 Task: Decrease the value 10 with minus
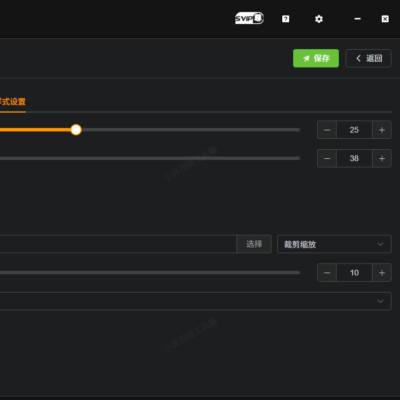tap(327, 273)
